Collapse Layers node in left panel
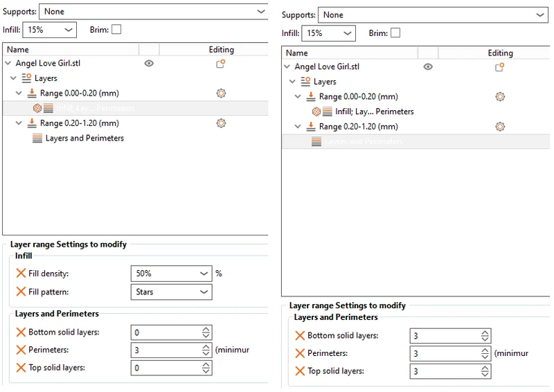 click(13, 78)
